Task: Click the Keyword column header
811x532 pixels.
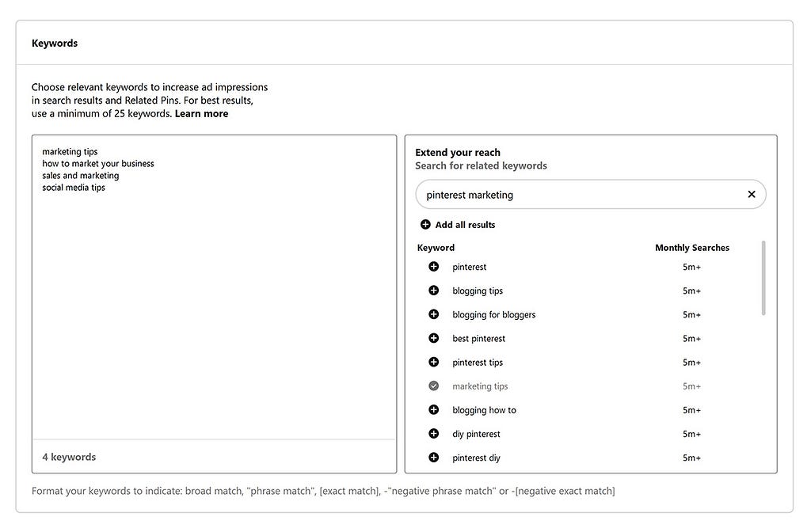Action: click(x=436, y=248)
